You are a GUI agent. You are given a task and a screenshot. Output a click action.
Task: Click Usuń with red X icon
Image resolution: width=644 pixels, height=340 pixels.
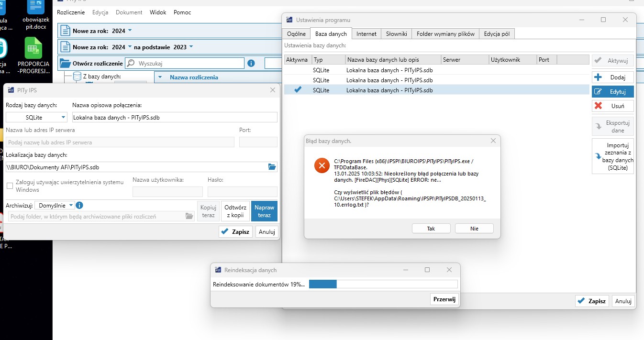[612, 106]
